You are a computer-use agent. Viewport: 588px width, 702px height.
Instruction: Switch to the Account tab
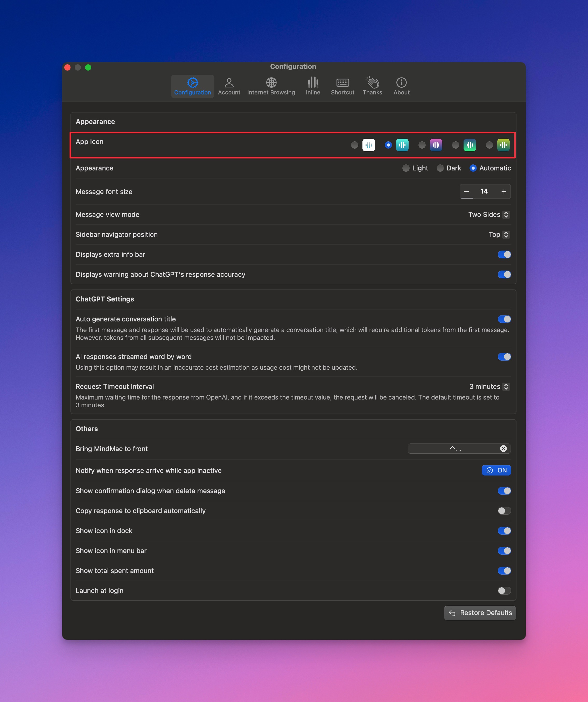point(229,86)
